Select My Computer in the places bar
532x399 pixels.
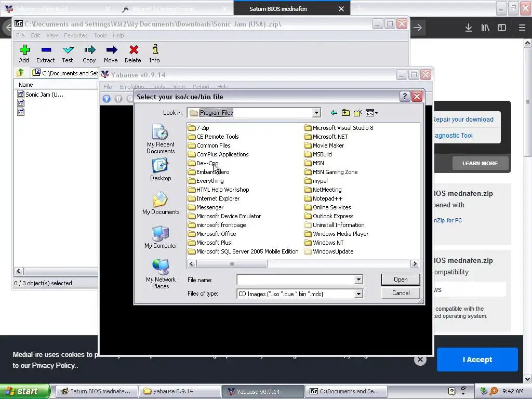pyautogui.click(x=161, y=237)
